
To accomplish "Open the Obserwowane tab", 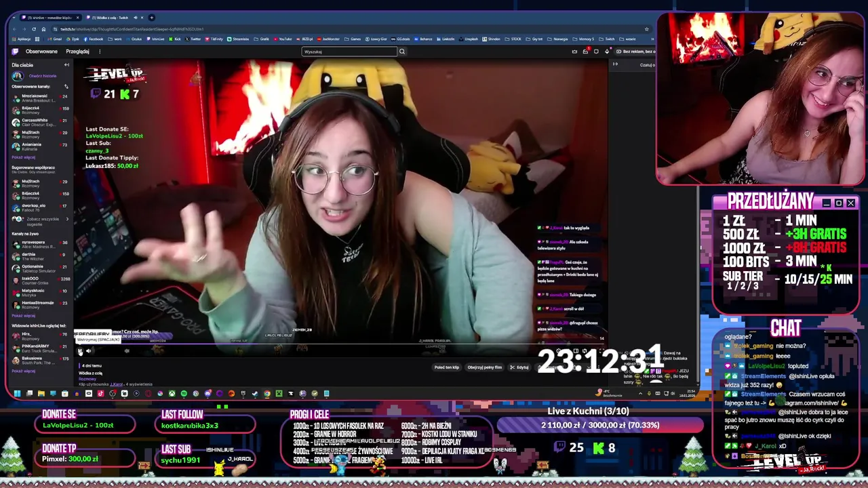I will click(x=41, y=52).
